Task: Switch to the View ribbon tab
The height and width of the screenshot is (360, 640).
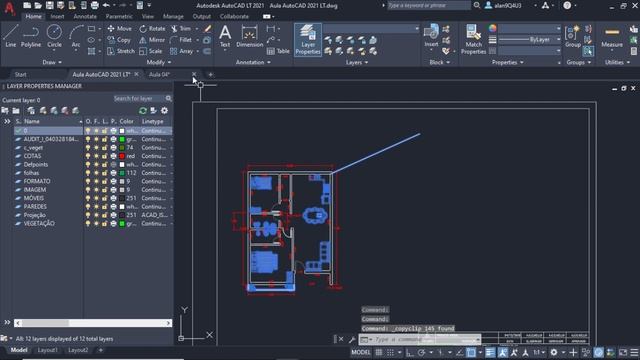Action: (148, 17)
